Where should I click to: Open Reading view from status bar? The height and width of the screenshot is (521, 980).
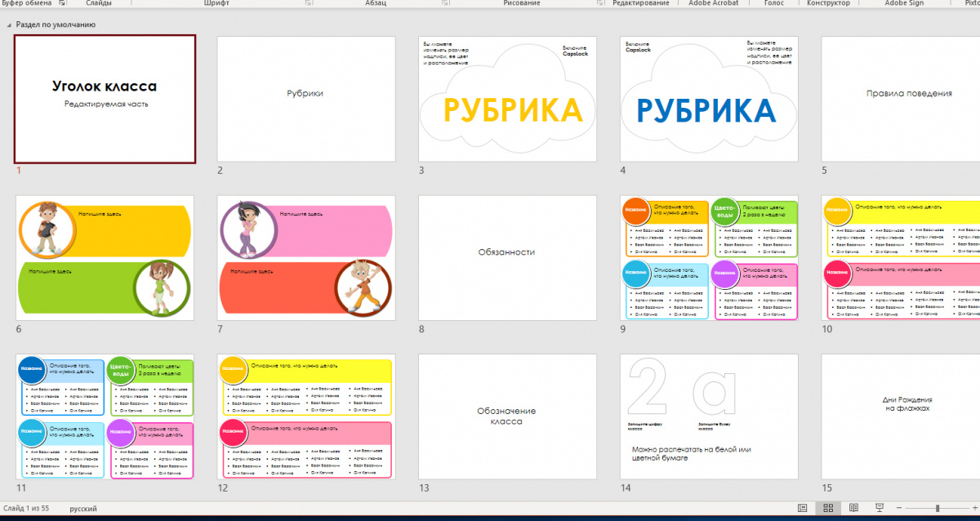(853, 508)
